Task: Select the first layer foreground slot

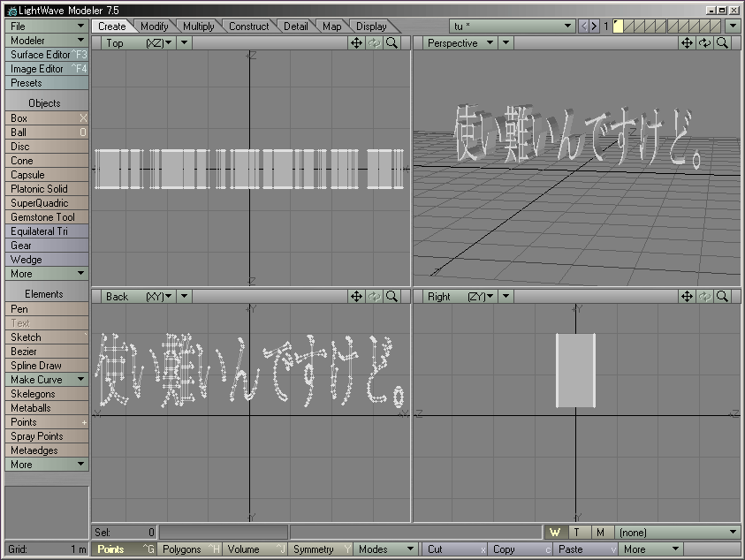Action: coord(618,24)
